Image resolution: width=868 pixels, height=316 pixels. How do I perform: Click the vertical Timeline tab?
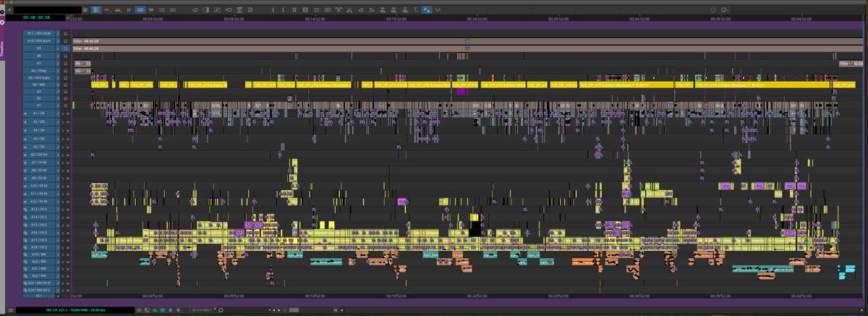click(x=2, y=49)
